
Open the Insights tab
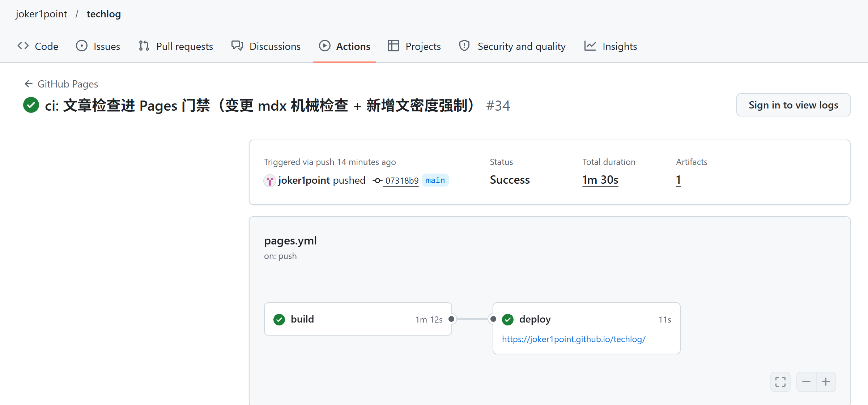coord(610,46)
